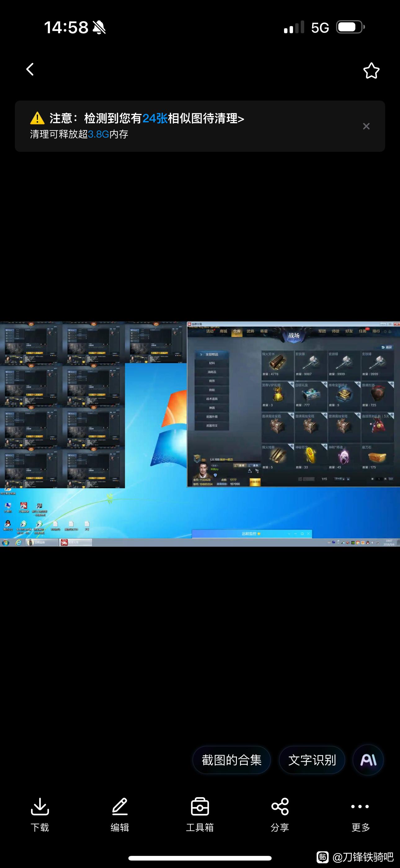
Task: Open the 军团 legion tab
Action: [x=322, y=331]
